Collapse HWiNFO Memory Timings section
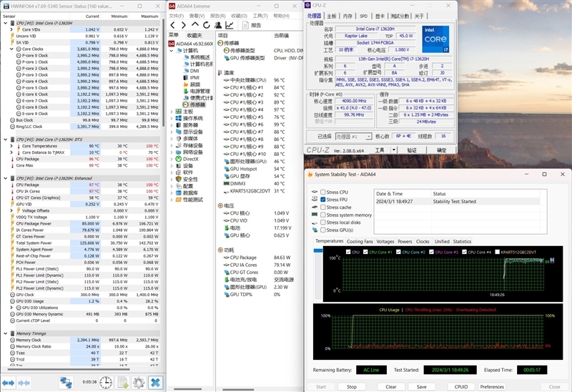Image resolution: width=572 pixels, height=392 pixels. [x=6, y=333]
